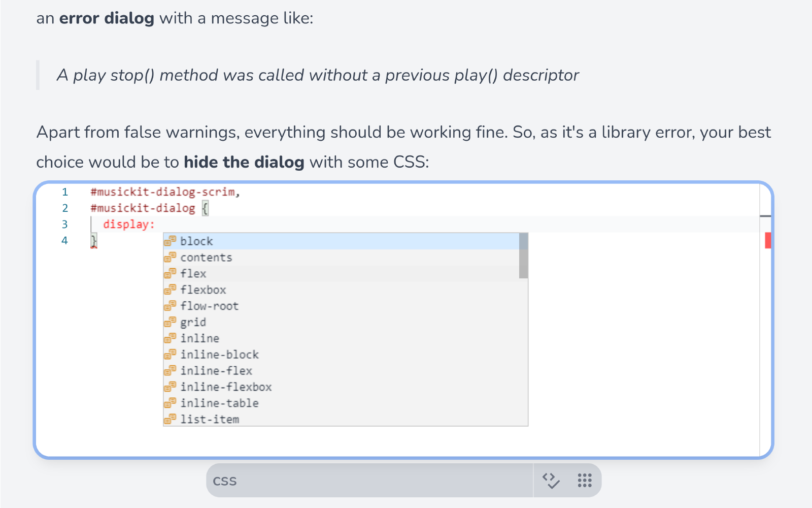Select the "flow-root" suggestion

[x=209, y=306]
